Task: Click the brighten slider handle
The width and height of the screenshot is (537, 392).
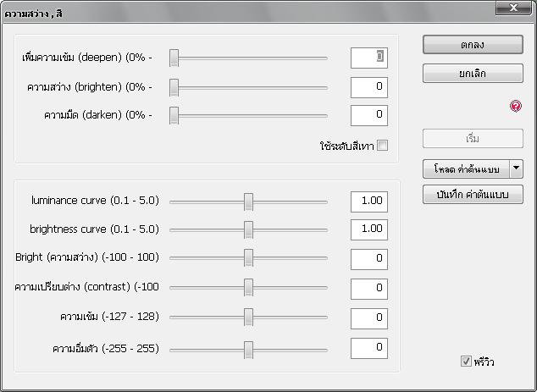Action: tap(174, 87)
